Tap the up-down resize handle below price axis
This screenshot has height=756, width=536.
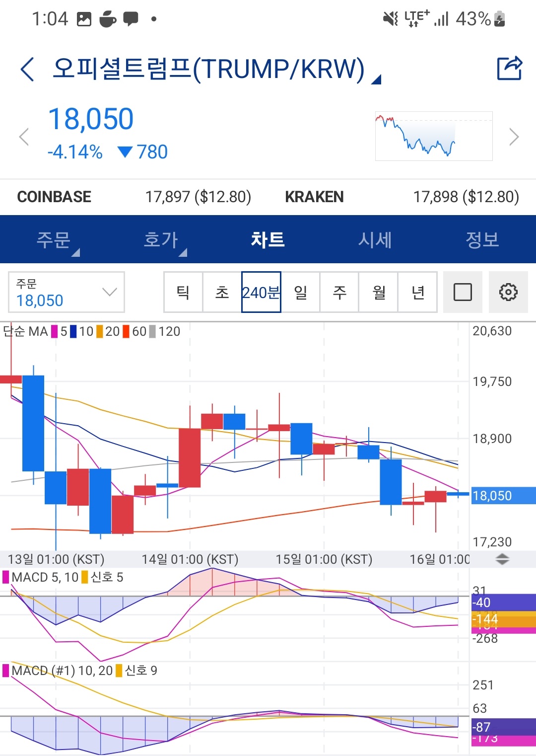(502, 559)
